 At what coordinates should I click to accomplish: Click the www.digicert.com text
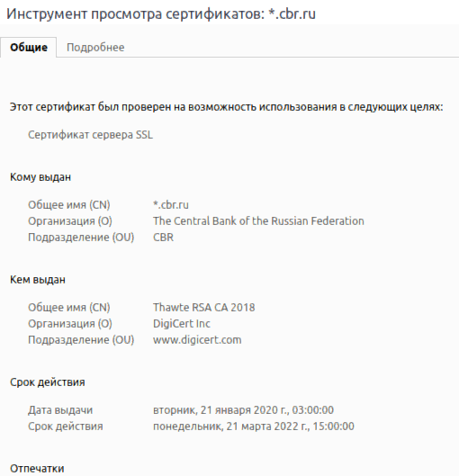point(197,340)
